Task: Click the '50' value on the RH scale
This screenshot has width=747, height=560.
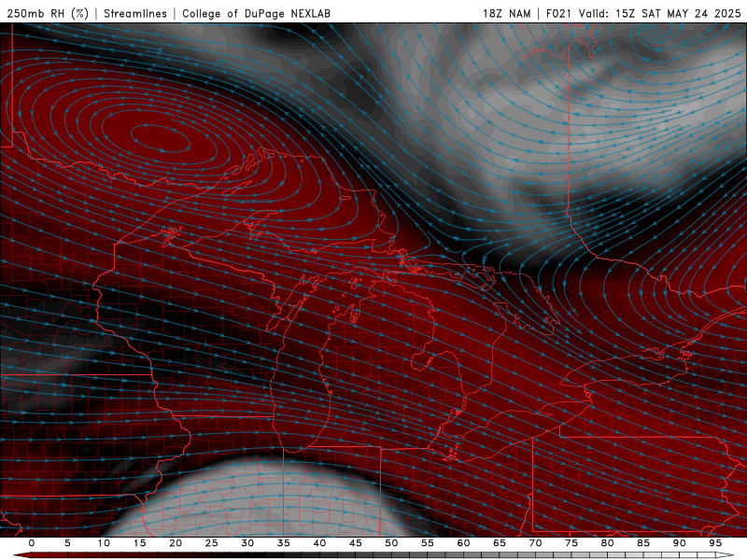Action: 391,543
